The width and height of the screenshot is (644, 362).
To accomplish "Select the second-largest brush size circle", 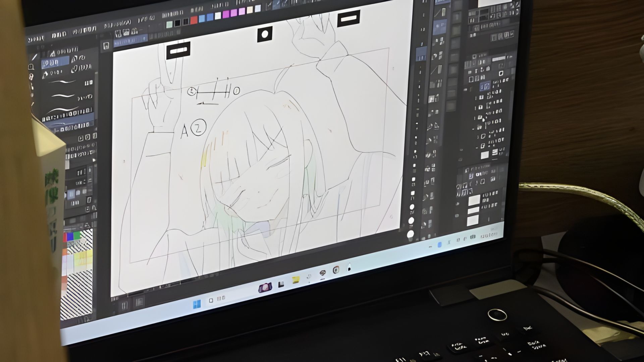I will tap(411, 221).
